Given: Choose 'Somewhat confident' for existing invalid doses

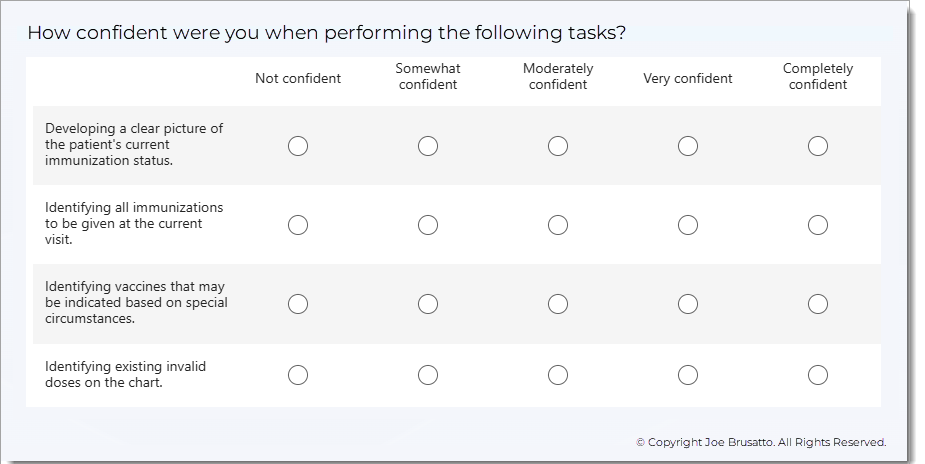Looking at the screenshot, I should (428, 375).
